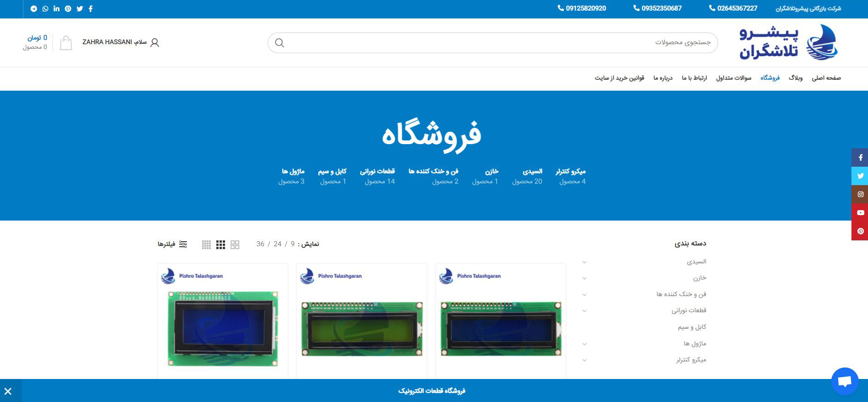The width and height of the screenshot is (868, 402).
Task: Switch to four-column grid view
Action: (206, 245)
